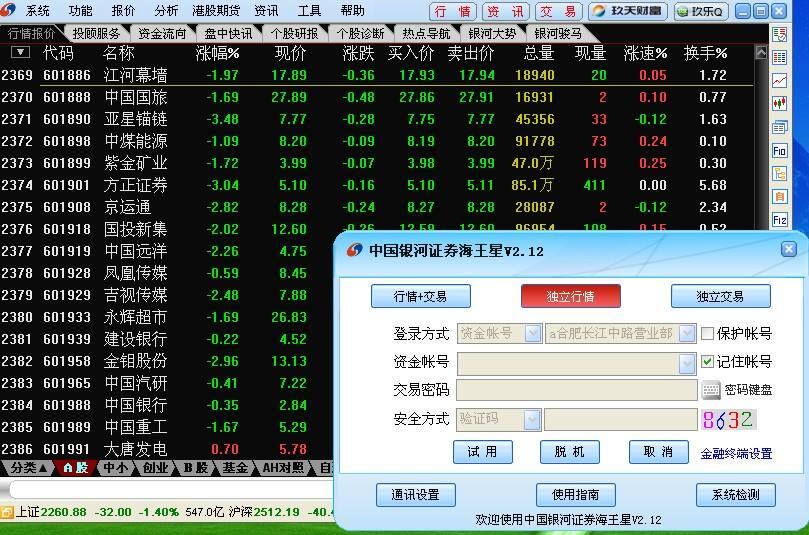This screenshot has width=809, height=535.
Task: Switch to the 银河骏马 tab
Action: pos(558,34)
